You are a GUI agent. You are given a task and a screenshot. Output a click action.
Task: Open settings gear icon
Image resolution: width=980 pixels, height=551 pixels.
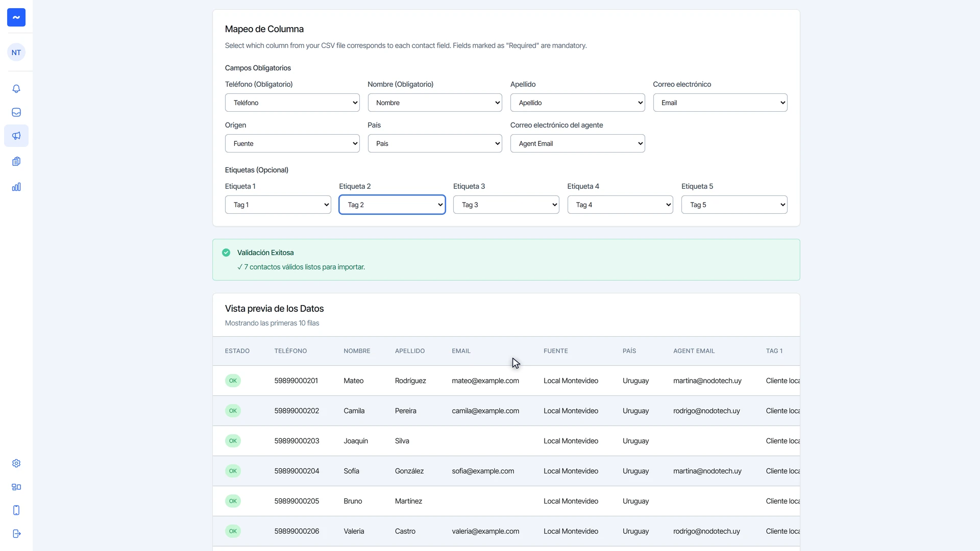point(16,463)
